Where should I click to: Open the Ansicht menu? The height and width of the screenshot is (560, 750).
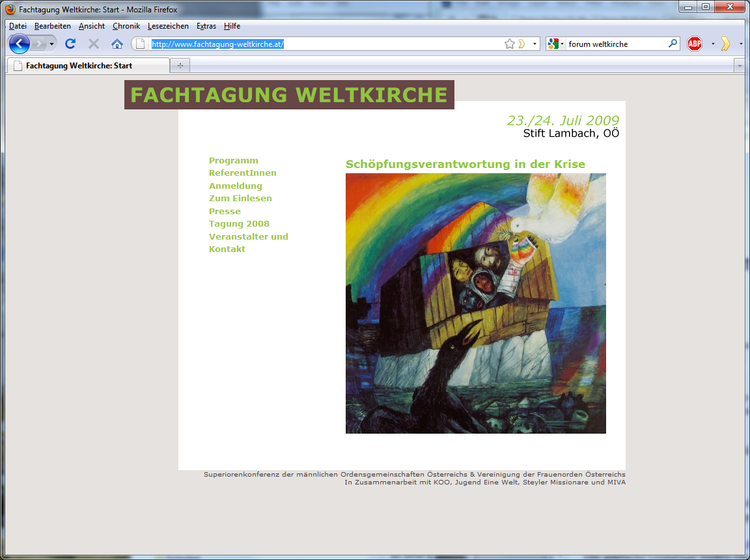point(92,26)
